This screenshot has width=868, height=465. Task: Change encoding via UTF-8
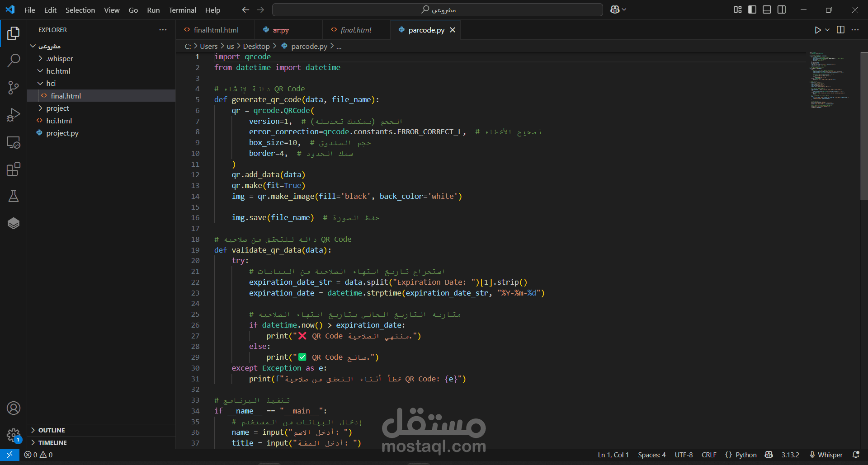click(x=684, y=455)
